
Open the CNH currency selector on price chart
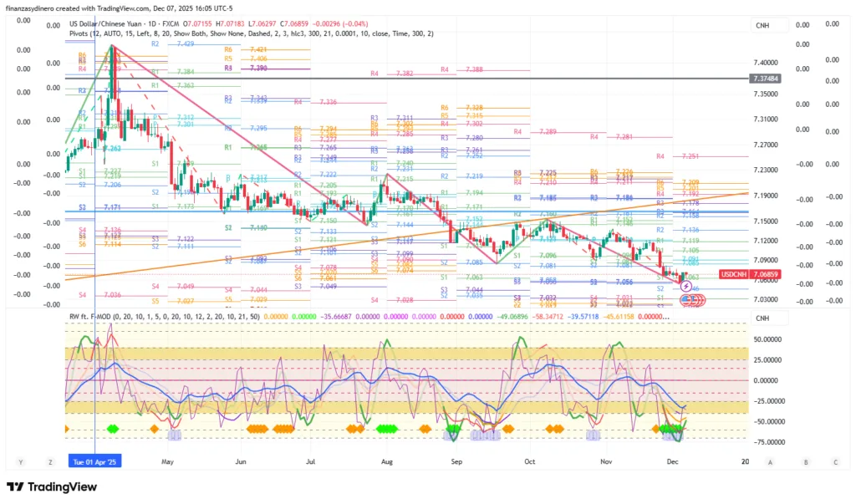point(762,25)
